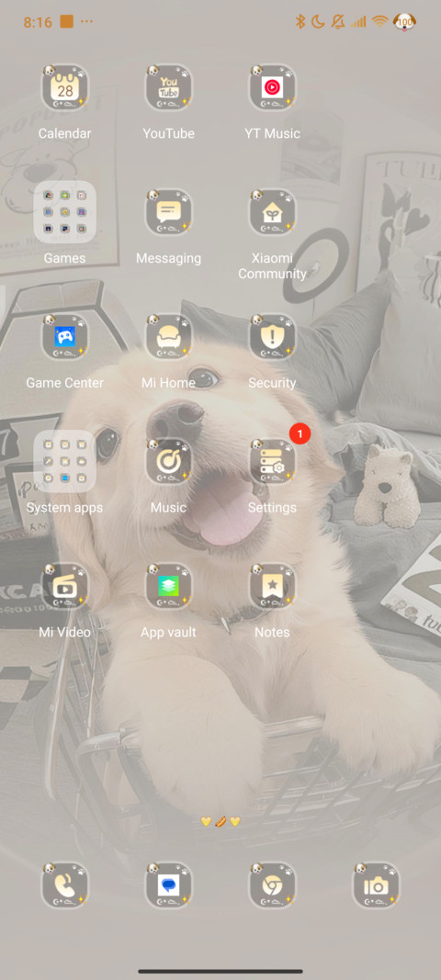Screen dimensions: 441x980
Task: Open the System apps folder
Action: click(x=65, y=461)
